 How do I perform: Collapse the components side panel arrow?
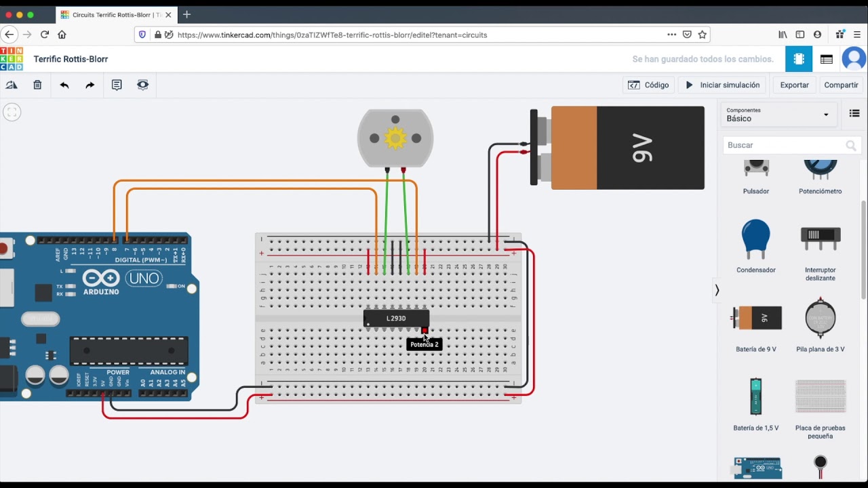coord(717,290)
